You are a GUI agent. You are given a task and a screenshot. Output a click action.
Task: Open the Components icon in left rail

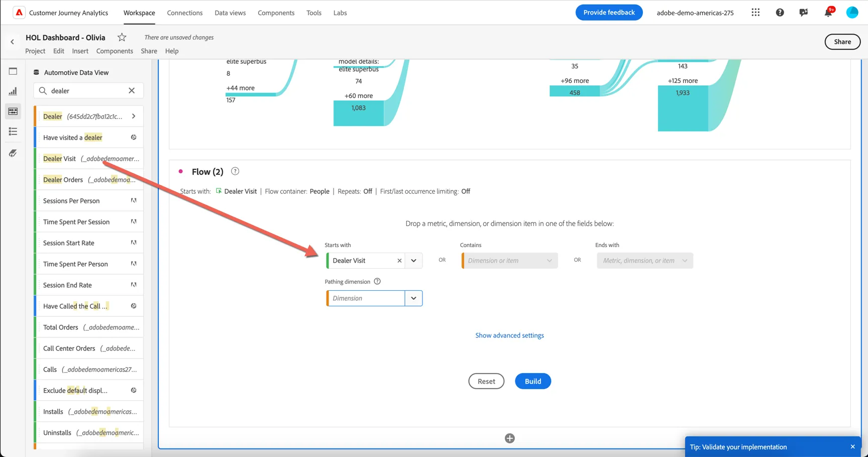pyautogui.click(x=13, y=111)
